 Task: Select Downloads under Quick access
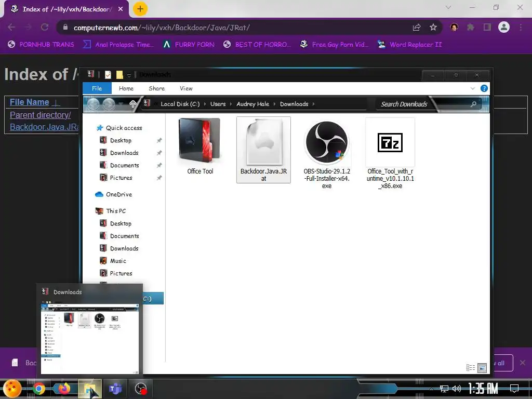[124, 153]
